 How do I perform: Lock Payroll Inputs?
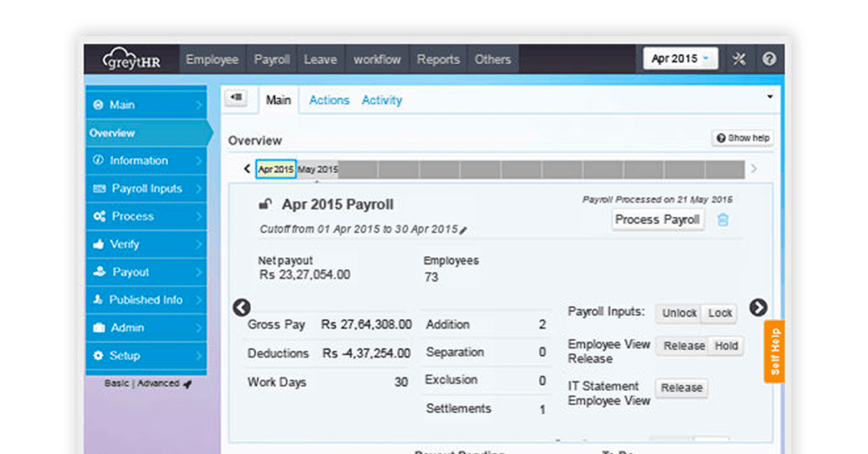720,313
